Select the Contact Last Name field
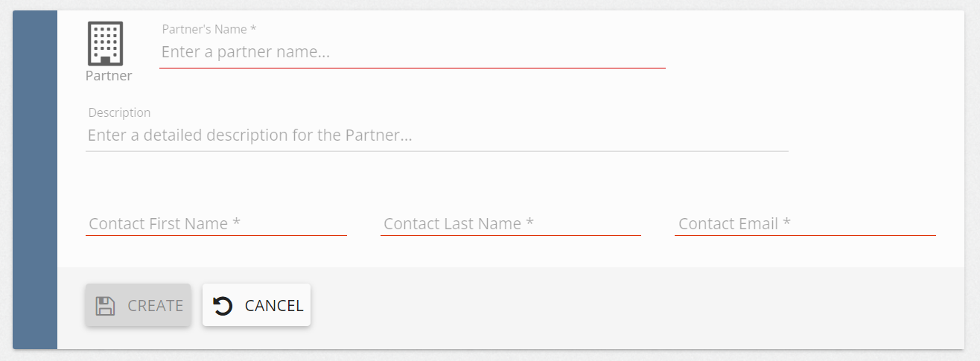Screen dimensions: 980x361 tap(511, 223)
